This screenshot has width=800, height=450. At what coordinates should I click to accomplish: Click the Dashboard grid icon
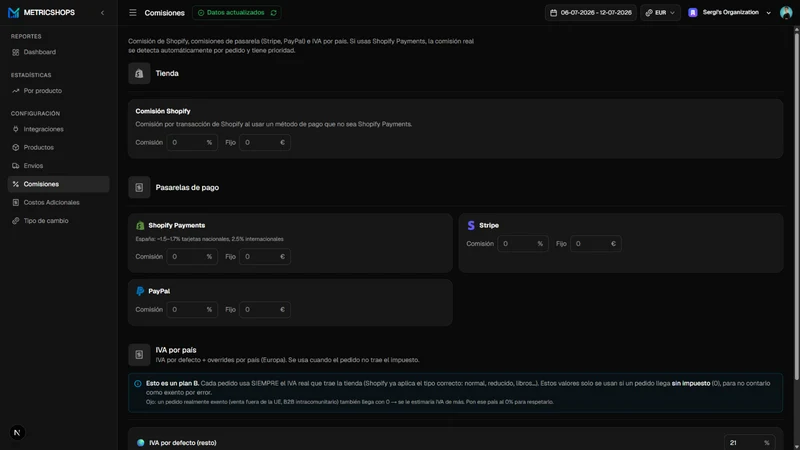16,52
